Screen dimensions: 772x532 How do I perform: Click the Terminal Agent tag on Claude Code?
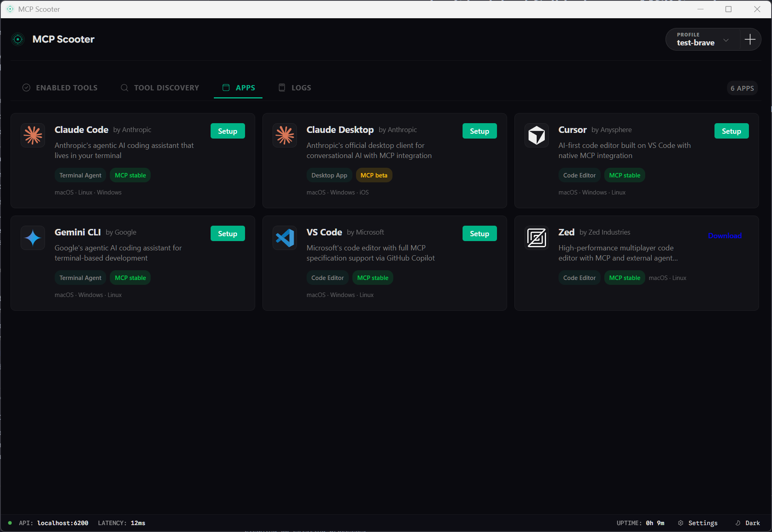click(x=80, y=175)
